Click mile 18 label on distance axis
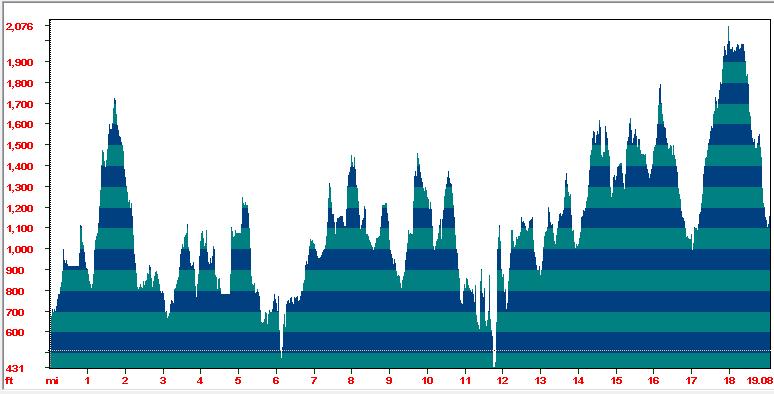The image size is (774, 394). [729, 381]
